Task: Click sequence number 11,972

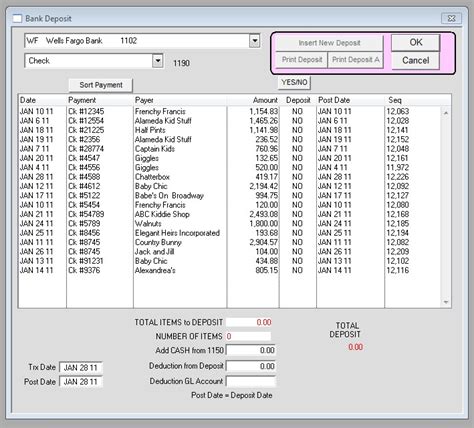Action: point(398,167)
